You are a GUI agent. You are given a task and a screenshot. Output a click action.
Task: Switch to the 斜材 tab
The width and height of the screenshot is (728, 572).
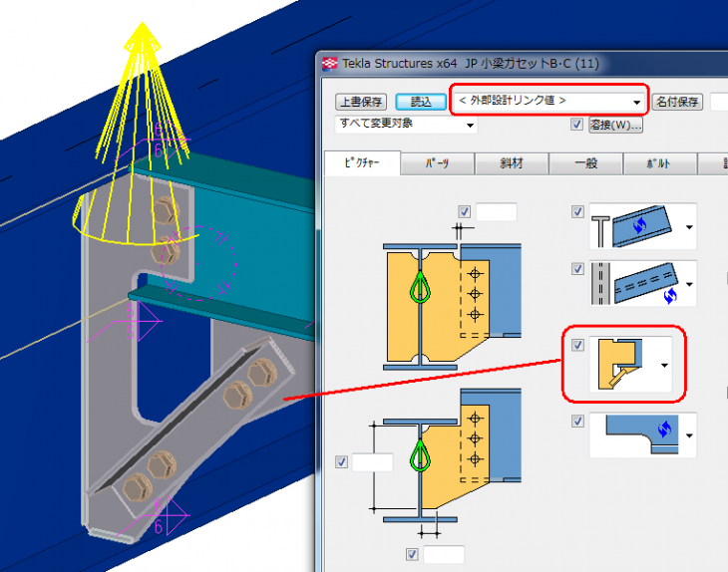(512, 163)
